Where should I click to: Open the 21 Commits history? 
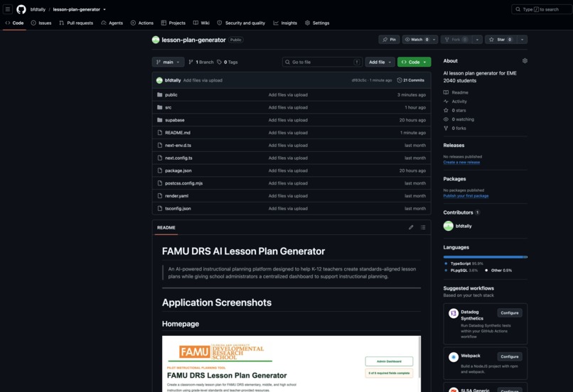[x=410, y=80]
